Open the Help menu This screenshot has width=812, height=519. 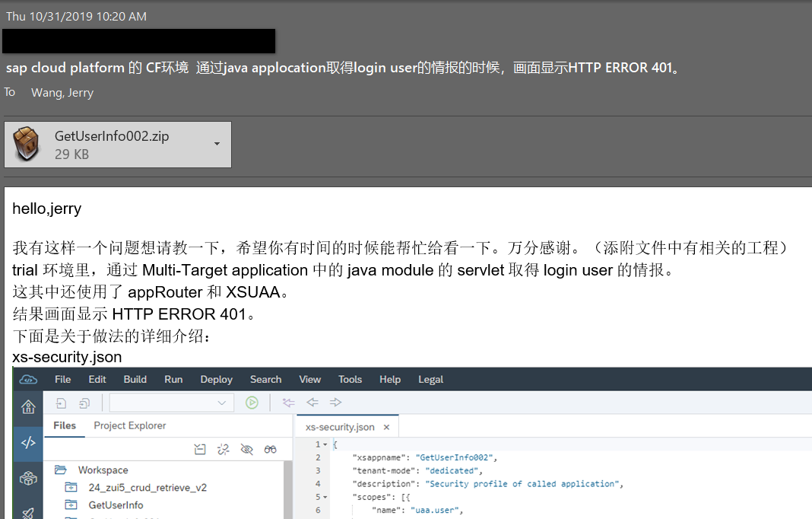[390, 380]
